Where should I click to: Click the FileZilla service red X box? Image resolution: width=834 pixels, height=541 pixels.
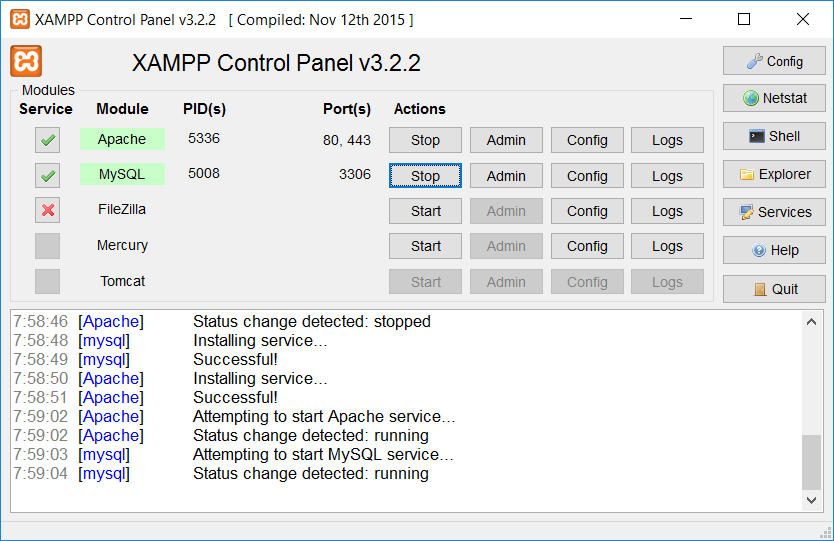click(47, 210)
